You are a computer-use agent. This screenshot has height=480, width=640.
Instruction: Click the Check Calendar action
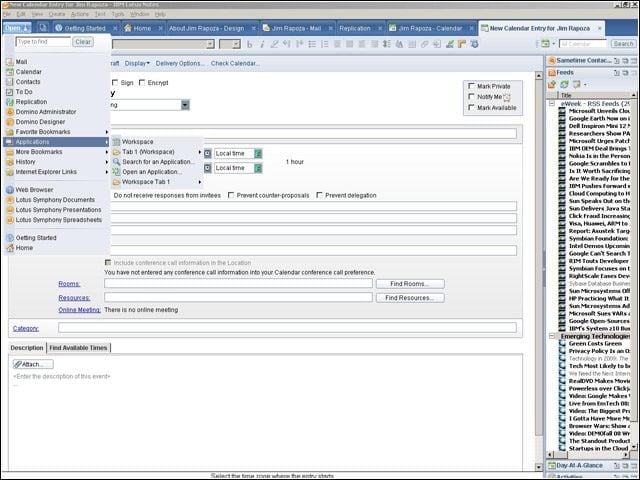236,63
